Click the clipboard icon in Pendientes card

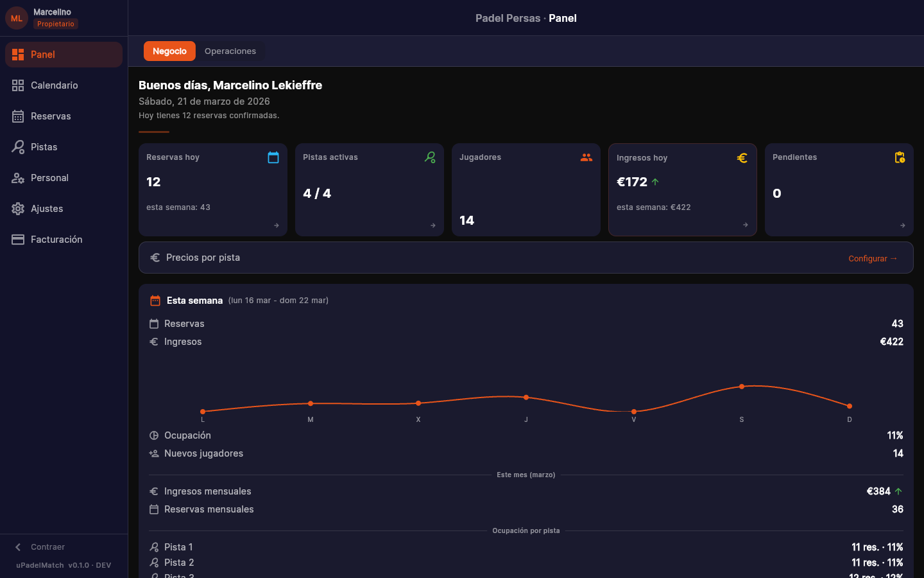[x=900, y=157]
